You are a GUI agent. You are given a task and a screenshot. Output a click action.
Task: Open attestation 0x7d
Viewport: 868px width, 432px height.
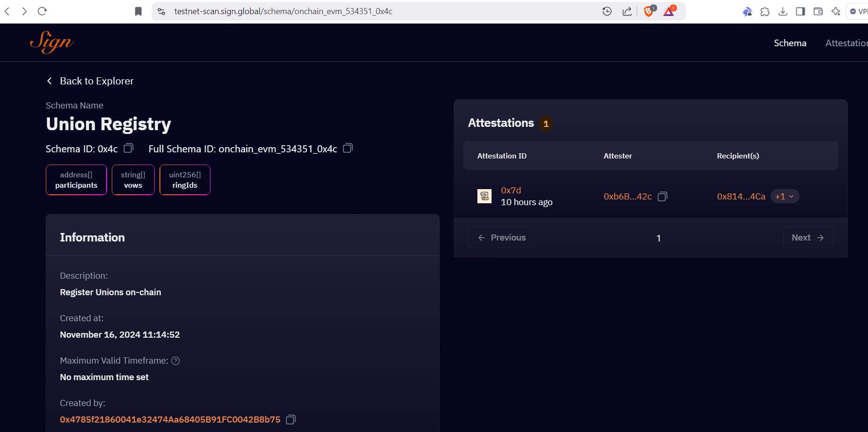(511, 190)
